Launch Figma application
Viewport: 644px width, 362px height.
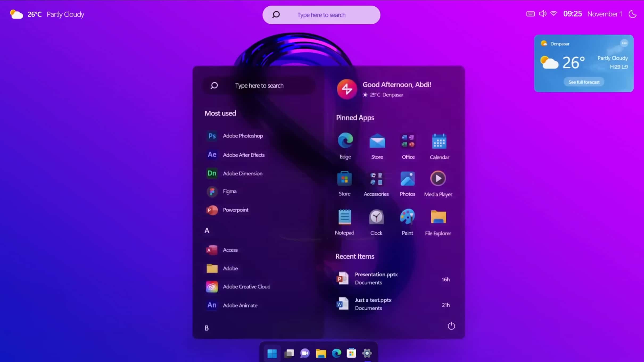click(230, 192)
